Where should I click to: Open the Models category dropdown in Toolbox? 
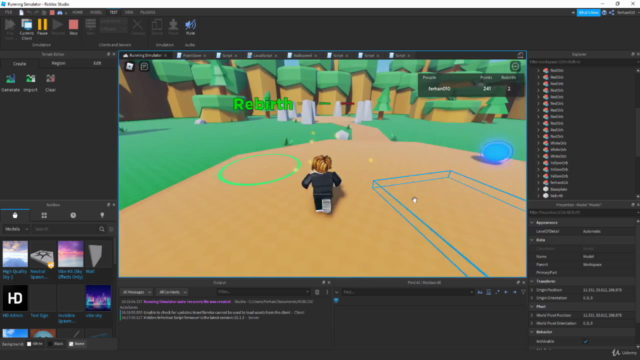click(16, 229)
